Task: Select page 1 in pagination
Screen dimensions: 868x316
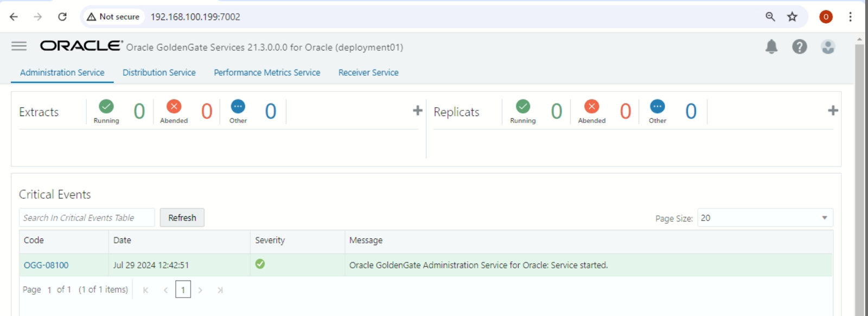Action: click(x=183, y=290)
